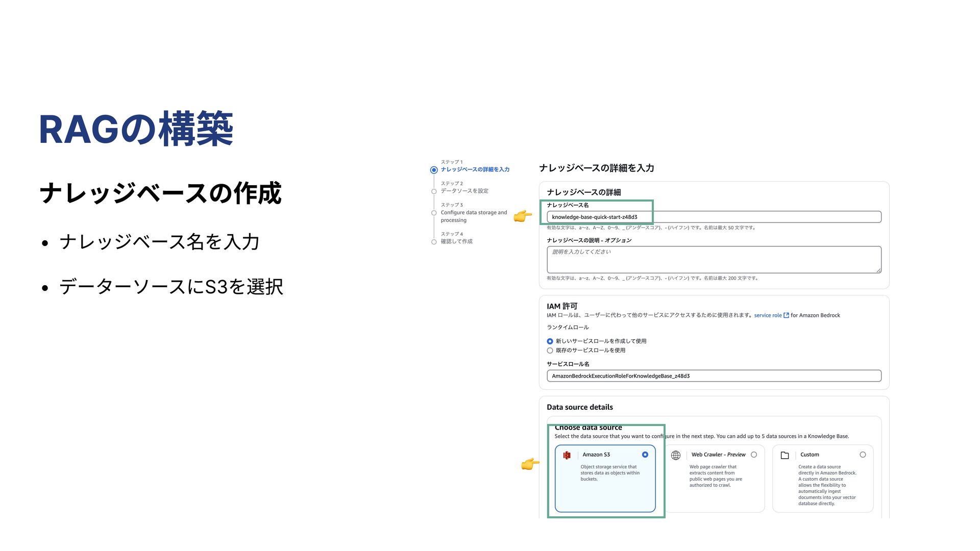Click the step 1 wizard indicator circle
This screenshot has width=980, height=551.
tap(434, 170)
